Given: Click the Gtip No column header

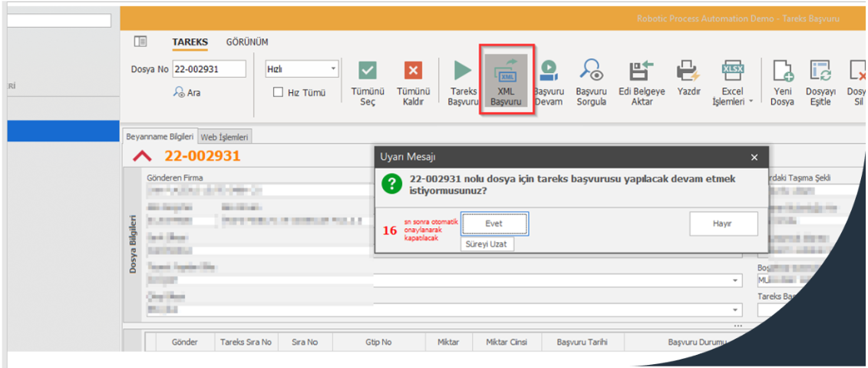Looking at the screenshot, I should tap(378, 342).
